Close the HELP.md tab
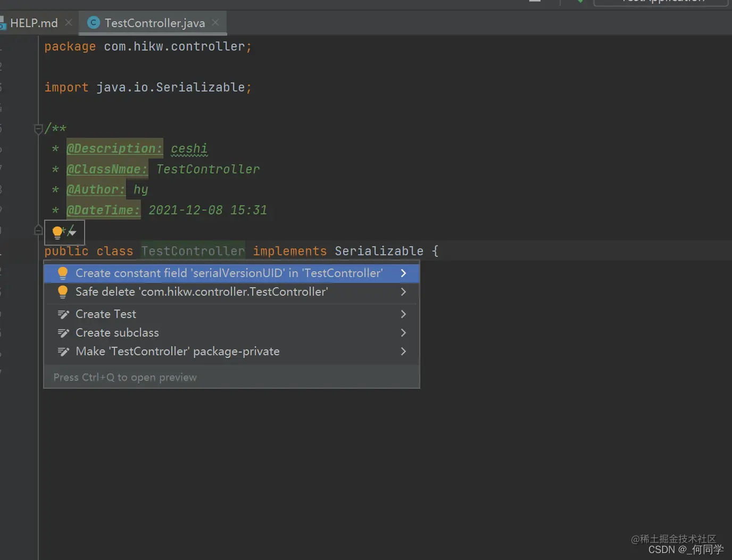The width and height of the screenshot is (732, 560). tap(69, 22)
